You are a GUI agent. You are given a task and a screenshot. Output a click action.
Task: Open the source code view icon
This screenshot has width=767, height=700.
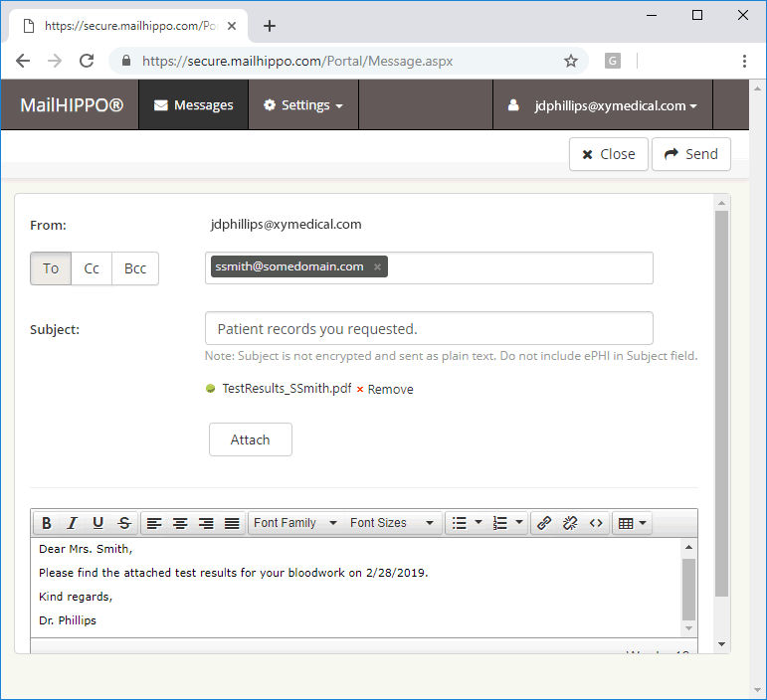(x=596, y=523)
